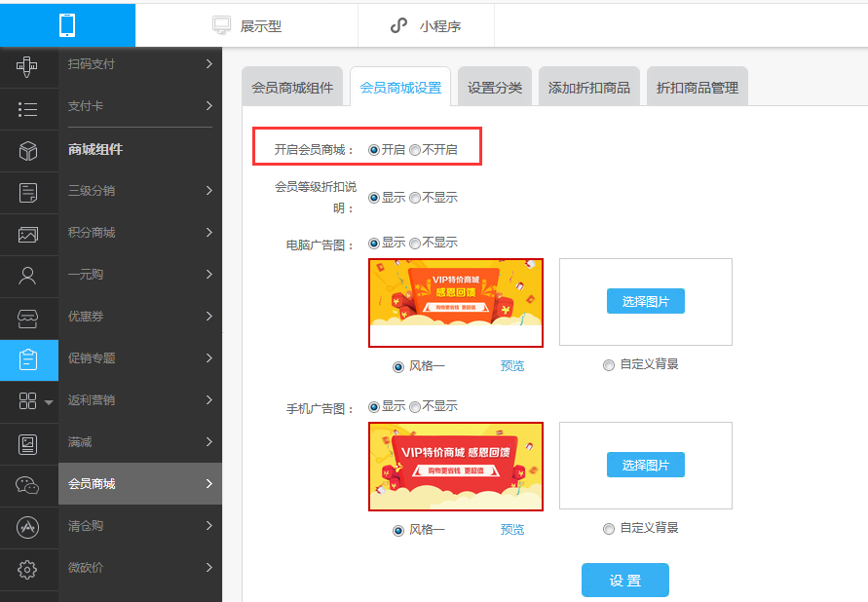The width and height of the screenshot is (868, 602).
Task: Select the highlighted clipboard sidebar icon
Action: coord(28,359)
